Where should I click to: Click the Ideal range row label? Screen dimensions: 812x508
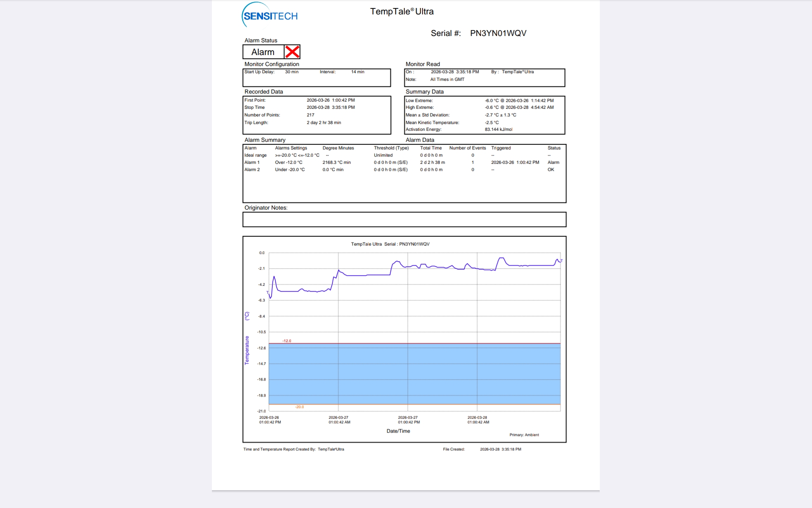click(255, 155)
